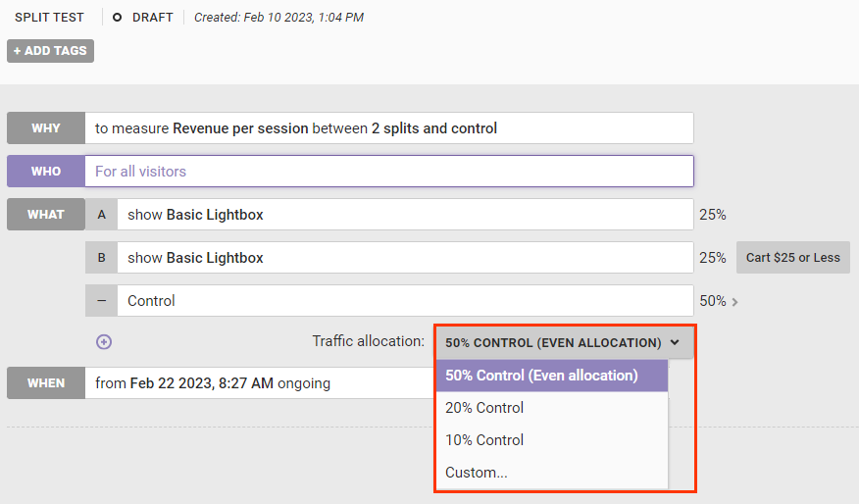
Task: Click the + ADD TAGS button
Action: [50, 51]
